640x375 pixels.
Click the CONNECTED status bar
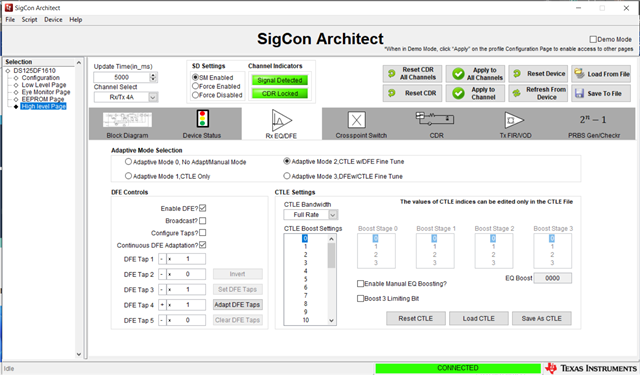point(458,368)
